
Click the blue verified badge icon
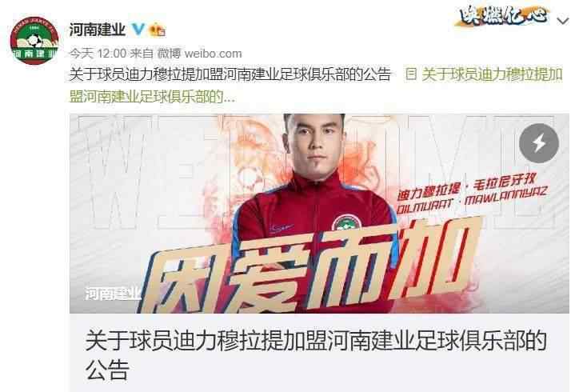pyautogui.click(x=138, y=29)
